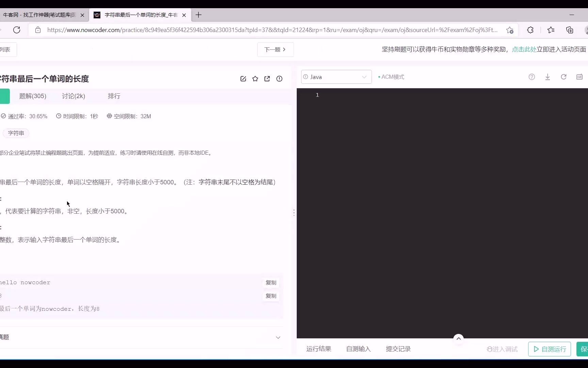Open the editor settings layout icon

tap(579, 77)
